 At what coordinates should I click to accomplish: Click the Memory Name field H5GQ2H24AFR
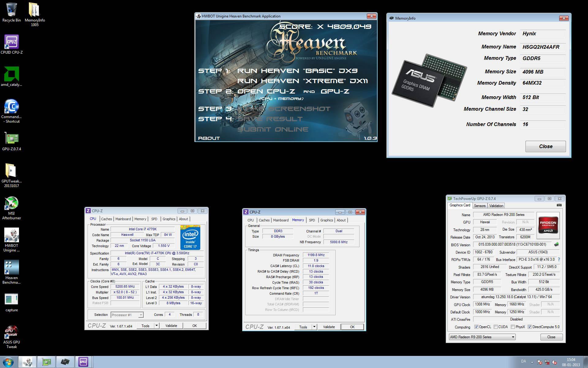click(543, 47)
